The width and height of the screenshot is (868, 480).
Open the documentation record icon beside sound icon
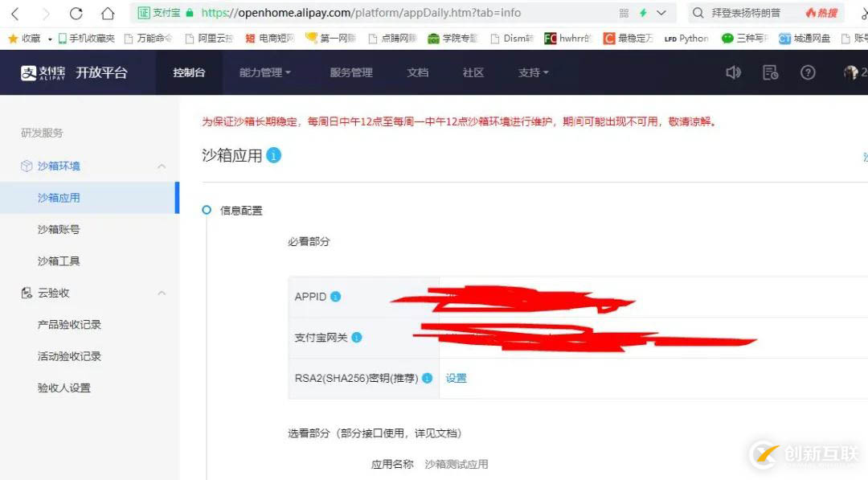pos(770,72)
